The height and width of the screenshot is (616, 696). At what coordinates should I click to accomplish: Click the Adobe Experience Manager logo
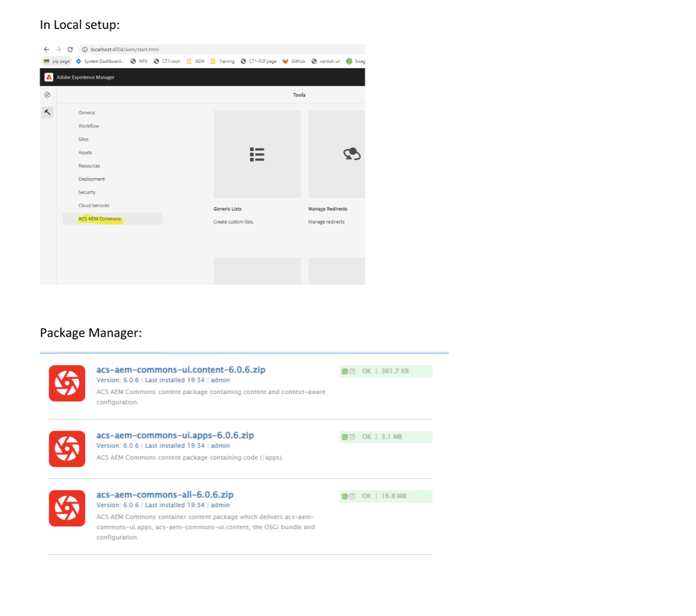point(49,77)
